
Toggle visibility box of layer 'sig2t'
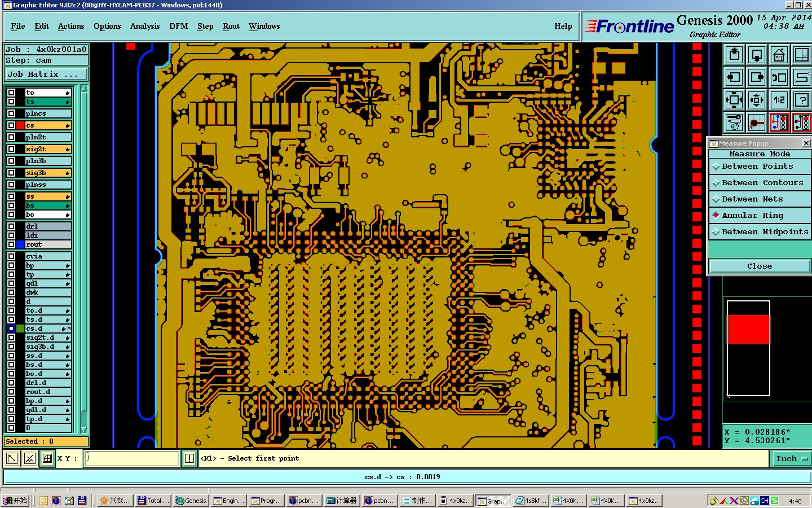coord(11,149)
